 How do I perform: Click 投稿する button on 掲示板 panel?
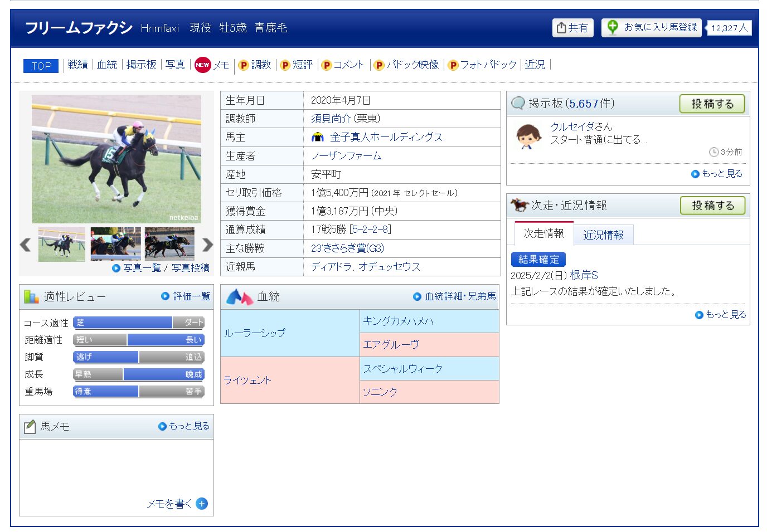[x=712, y=104]
